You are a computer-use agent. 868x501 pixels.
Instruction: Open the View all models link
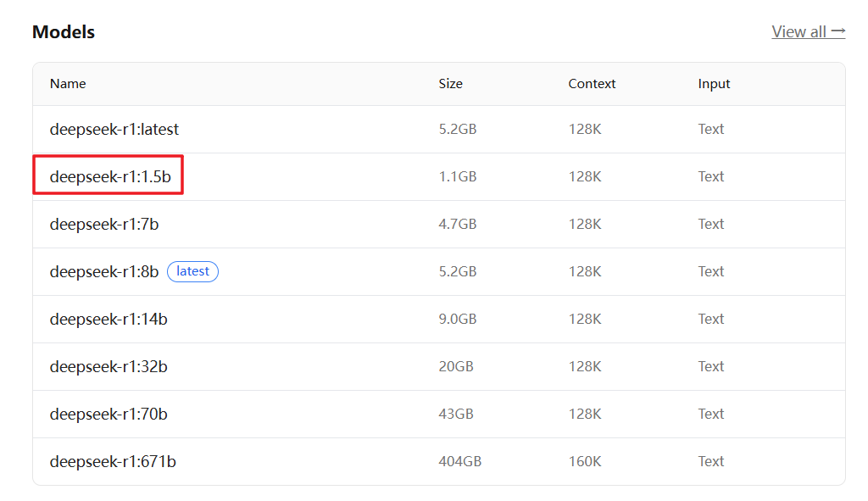pos(808,31)
